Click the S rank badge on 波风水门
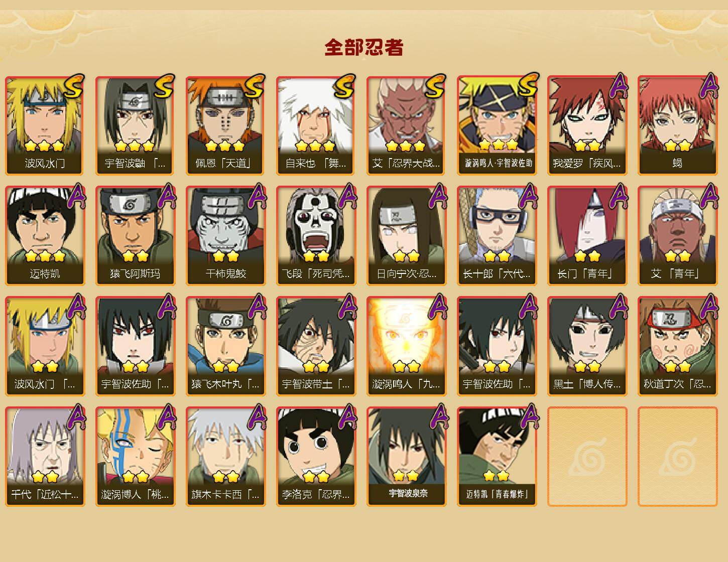This screenshot has height=562, width=728. coord(73,87)
